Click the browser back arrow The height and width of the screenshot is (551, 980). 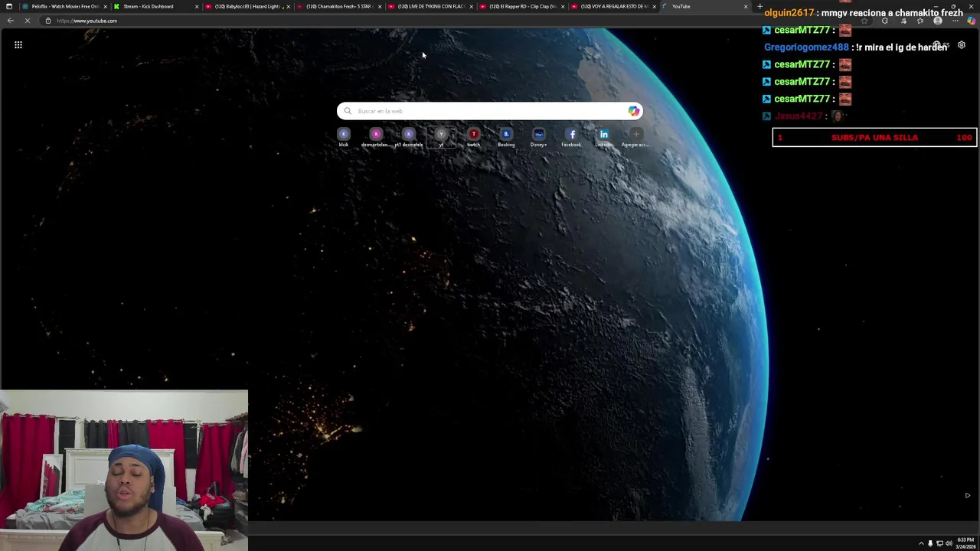11,21
